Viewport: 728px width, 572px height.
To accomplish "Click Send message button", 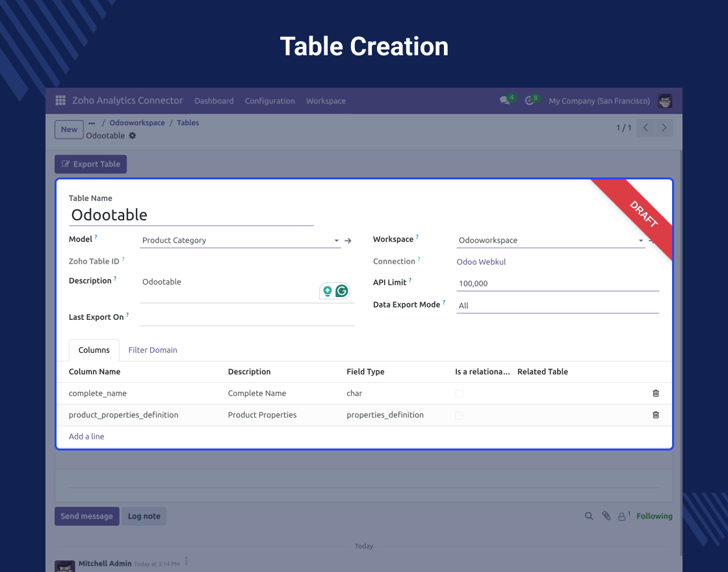I will 87,516.
